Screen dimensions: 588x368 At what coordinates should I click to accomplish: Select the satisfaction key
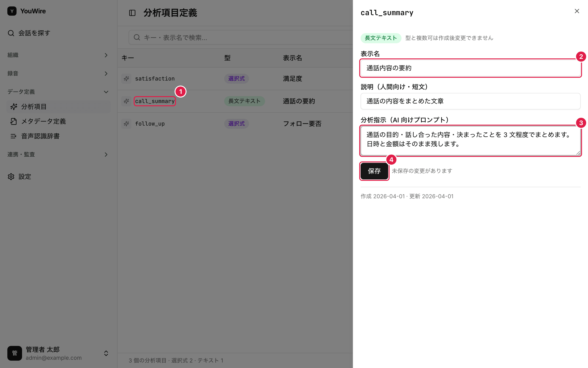(x=155, y=79)
